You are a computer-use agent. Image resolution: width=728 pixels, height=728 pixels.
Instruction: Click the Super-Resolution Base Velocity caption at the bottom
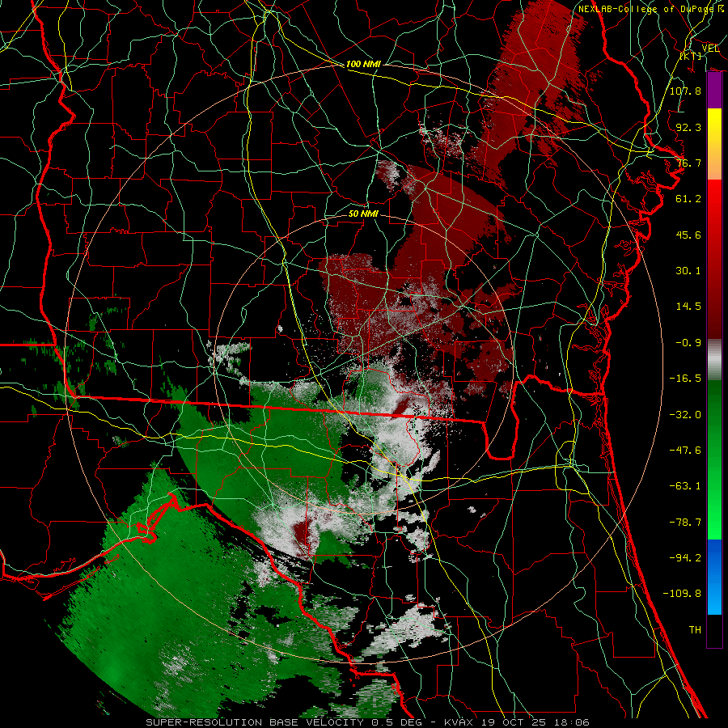(368, 722)
